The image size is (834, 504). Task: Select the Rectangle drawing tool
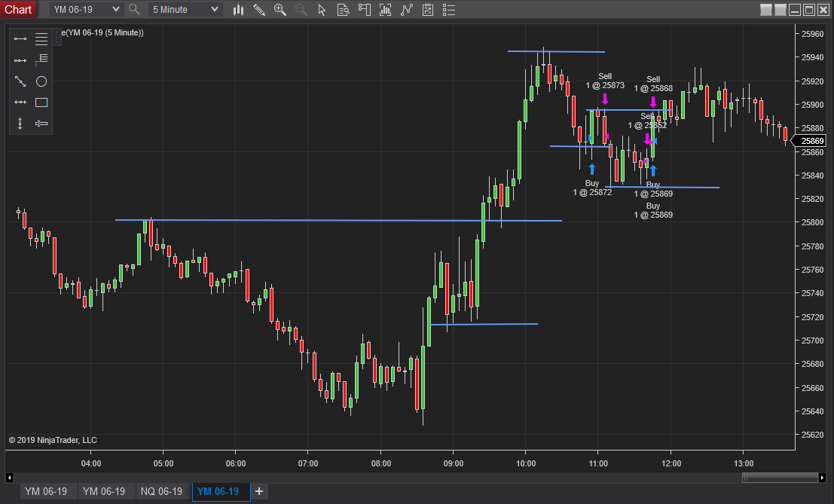pos(41,102)
